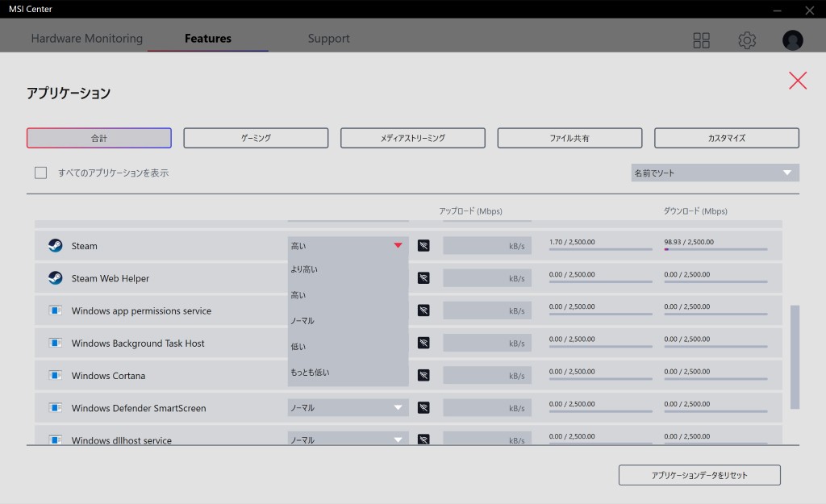Open the apps grid icon in header

pyautogui.click(x=701, y=40)
